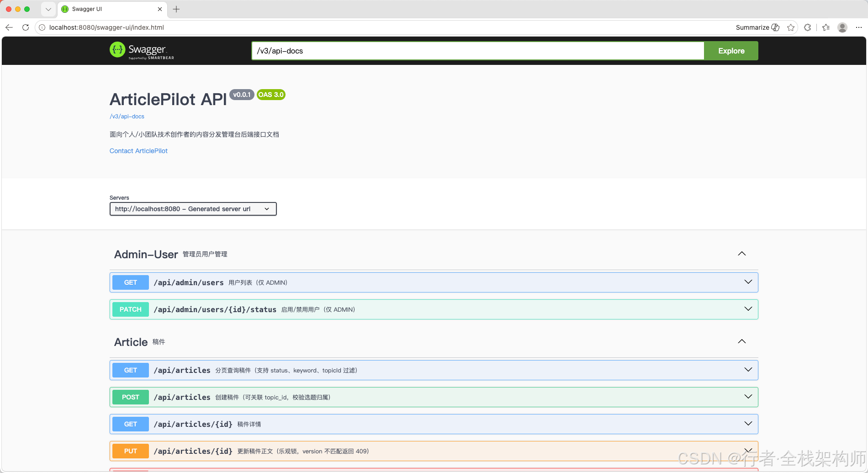Click the /api/admin/users path text

[189, 282]
